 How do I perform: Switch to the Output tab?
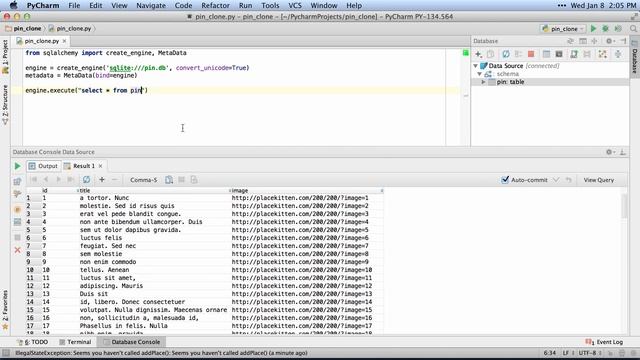coord(43,166)
